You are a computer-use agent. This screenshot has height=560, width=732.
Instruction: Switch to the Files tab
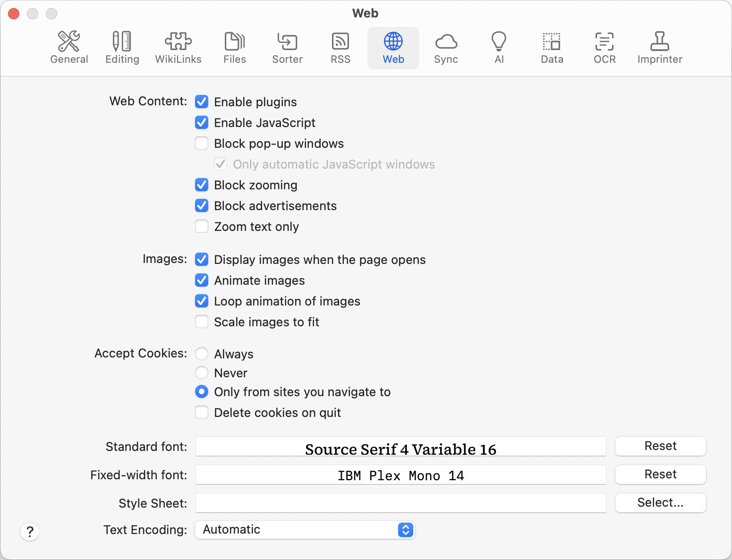point(234,48)
